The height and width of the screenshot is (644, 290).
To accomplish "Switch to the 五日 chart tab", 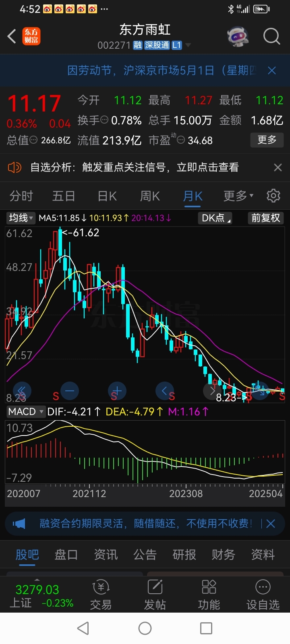I will 64,196.
